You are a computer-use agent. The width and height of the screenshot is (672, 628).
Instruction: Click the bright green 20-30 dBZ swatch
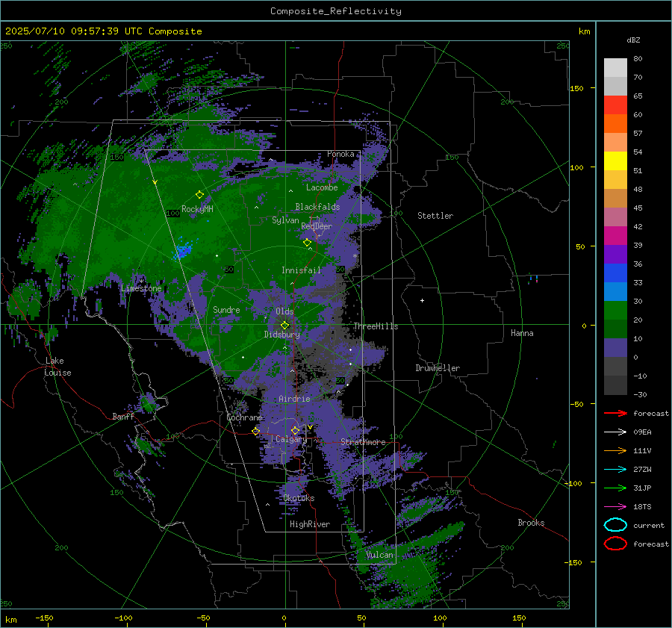point(615,311)
